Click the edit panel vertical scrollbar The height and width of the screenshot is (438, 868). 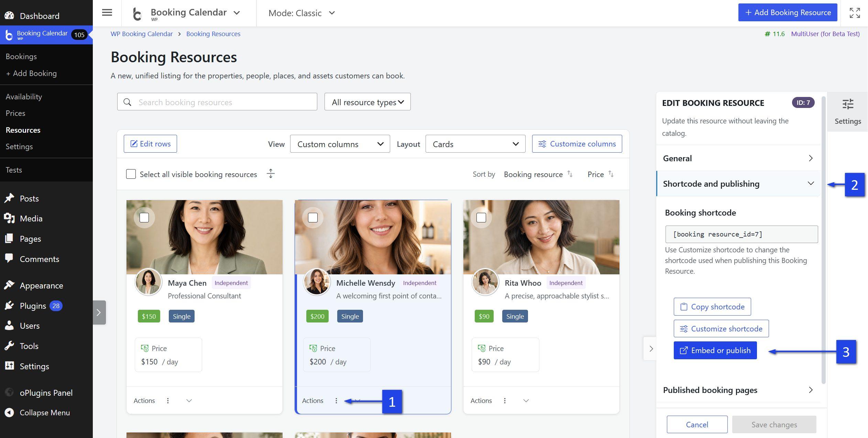coord(823,240)
